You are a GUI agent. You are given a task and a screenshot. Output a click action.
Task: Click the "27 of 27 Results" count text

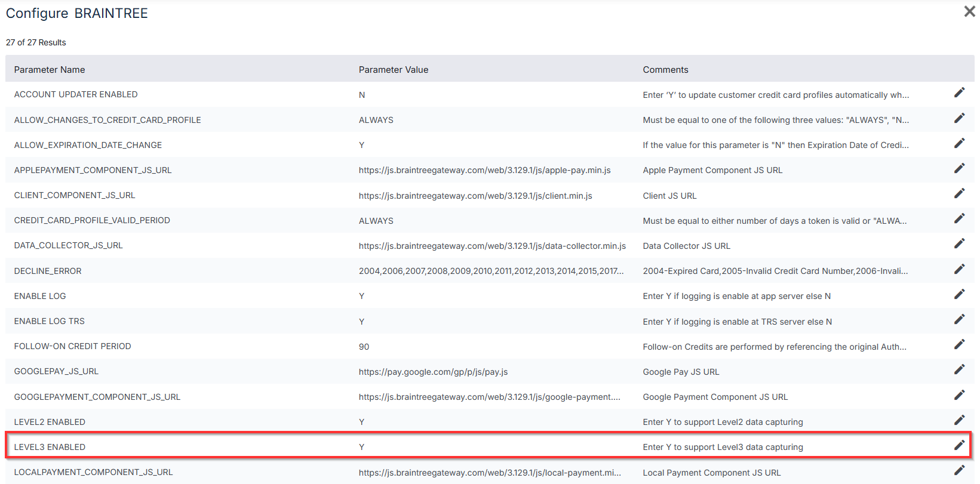click(36, 42)
